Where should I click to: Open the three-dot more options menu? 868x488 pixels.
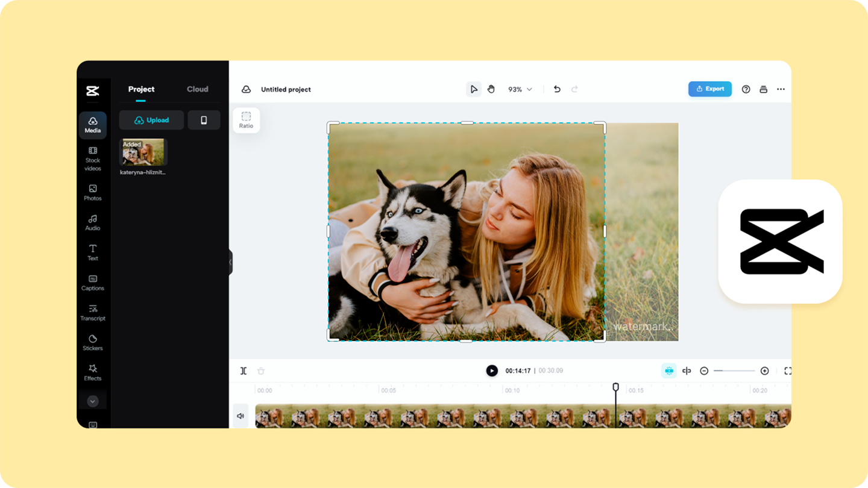click(781, 89)
